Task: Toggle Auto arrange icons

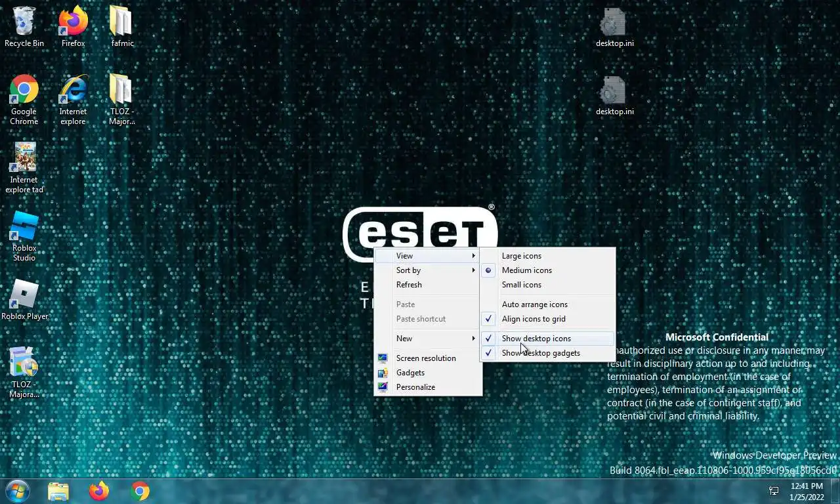Action: (x=548, y=304)
